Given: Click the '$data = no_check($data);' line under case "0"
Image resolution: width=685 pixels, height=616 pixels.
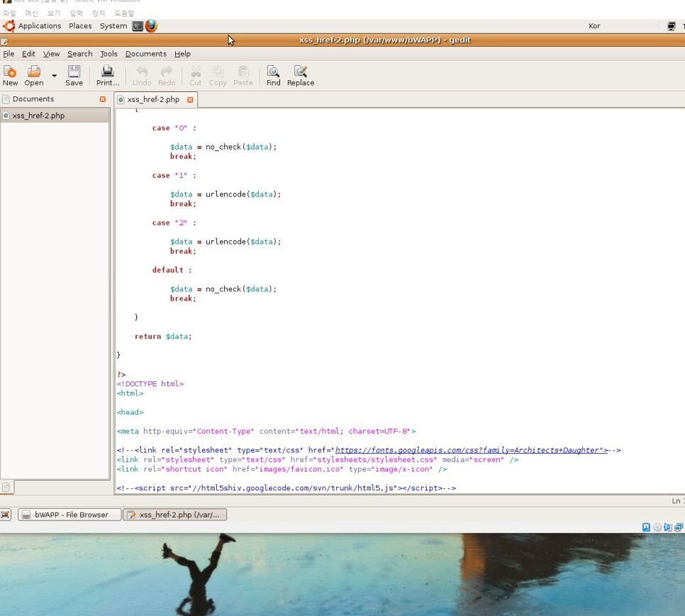Looking at the screenshot, I should pyautogui.click(x=223, y=147).
